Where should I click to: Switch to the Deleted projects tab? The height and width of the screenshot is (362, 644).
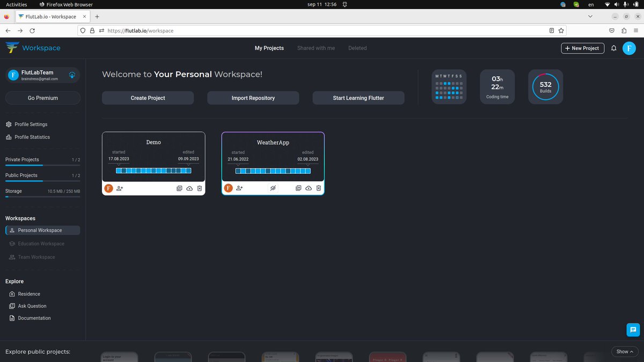click(357, 48)
